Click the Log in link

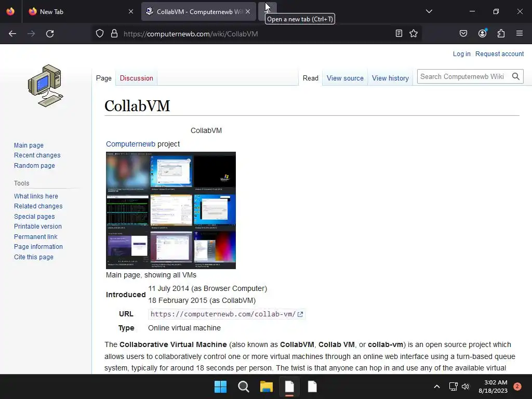click(462, 54)
